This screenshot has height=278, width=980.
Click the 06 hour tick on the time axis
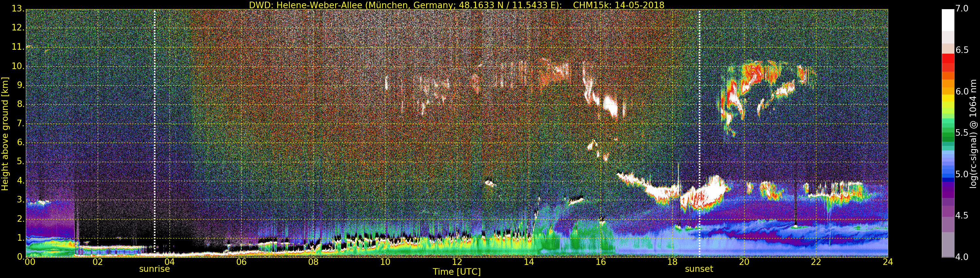click(x=241, y=262)
